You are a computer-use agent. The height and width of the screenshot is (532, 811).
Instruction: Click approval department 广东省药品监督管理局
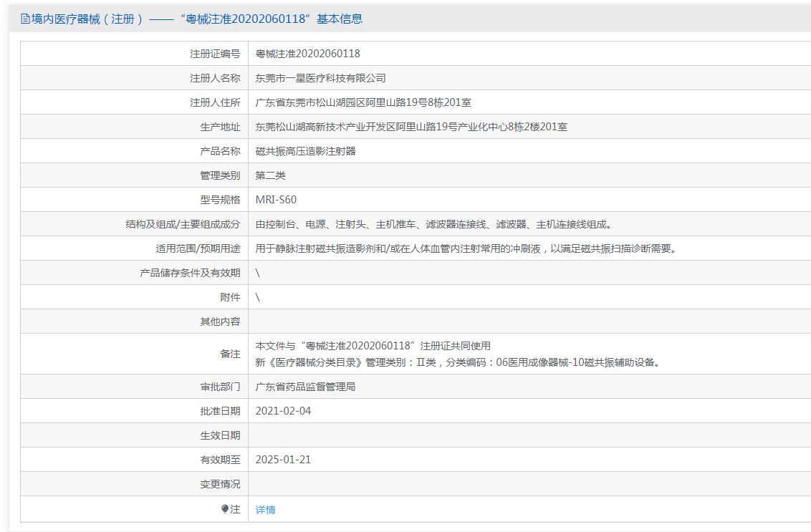tap(306, 387)
